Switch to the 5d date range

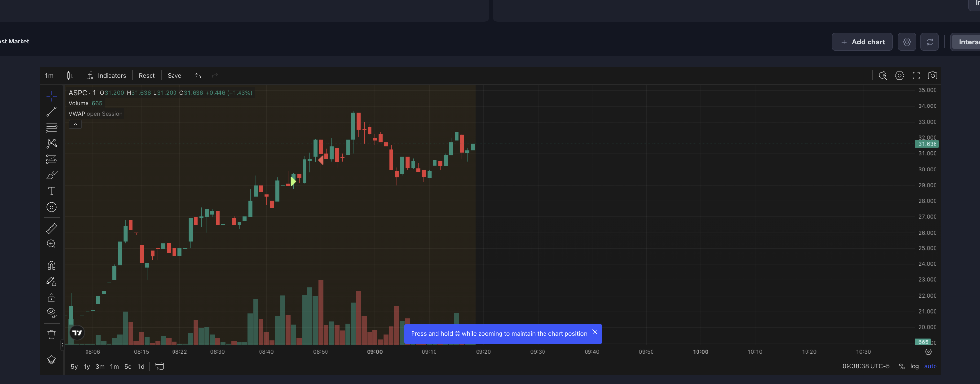[128, 367]
